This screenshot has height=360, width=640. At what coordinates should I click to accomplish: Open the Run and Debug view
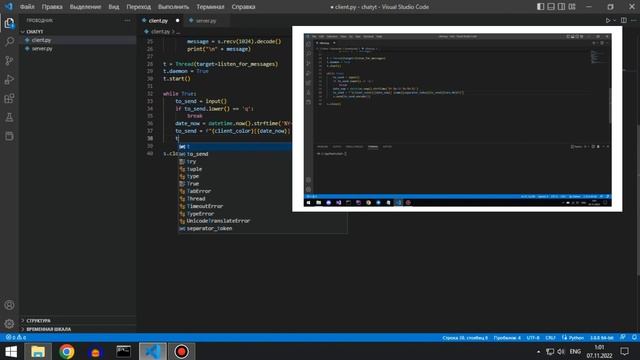(9, 80)
